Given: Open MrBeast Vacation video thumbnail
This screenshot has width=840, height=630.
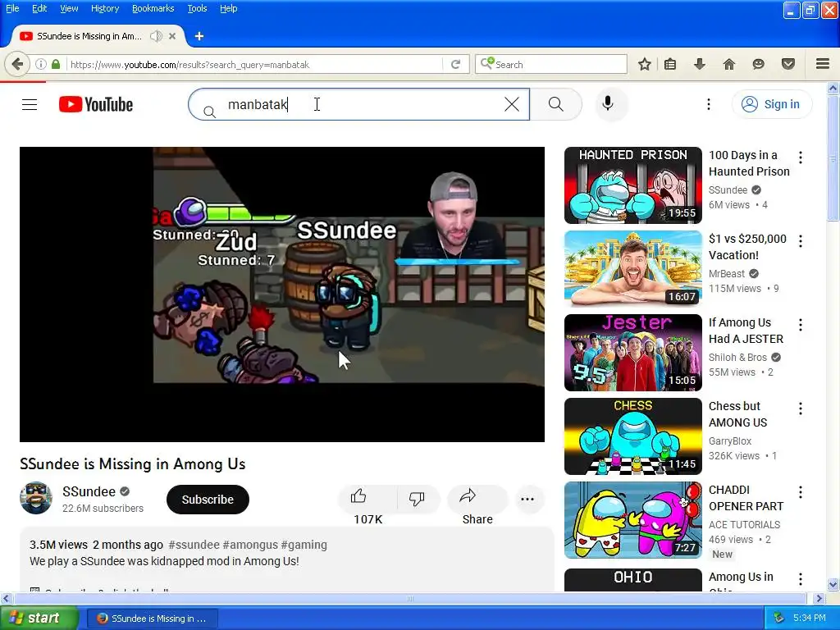Looking at the screenshot, I should pos(632,269).
